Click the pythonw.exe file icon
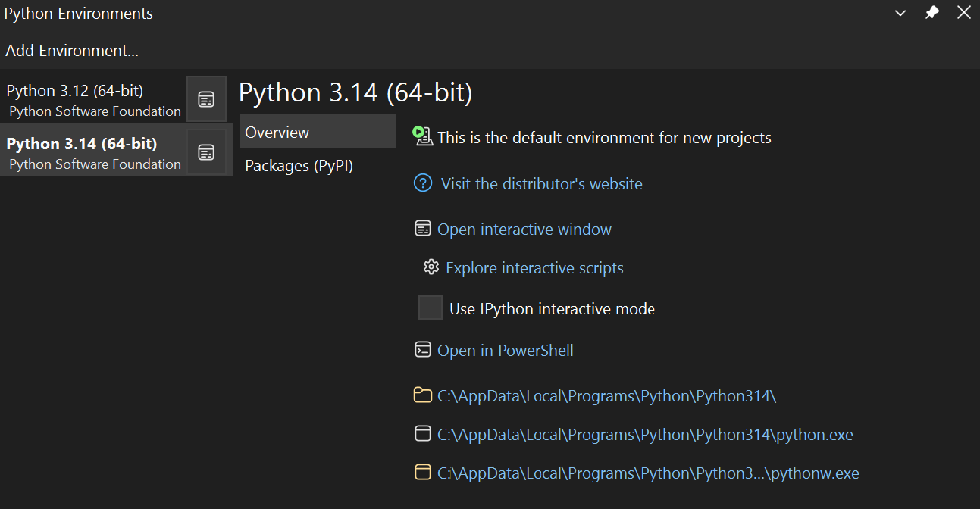980x509 pixels. [x=421, y=472]
